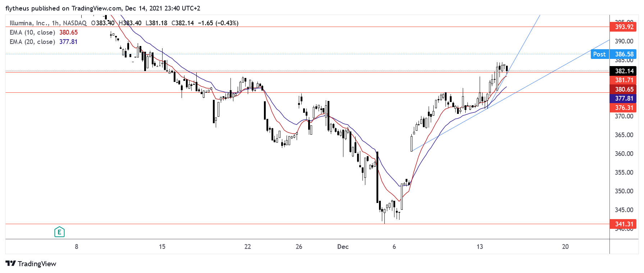Select the 350.00 price axis label
Image resolution: width=644 pixels, height=273 pixels.
[624, 191]
